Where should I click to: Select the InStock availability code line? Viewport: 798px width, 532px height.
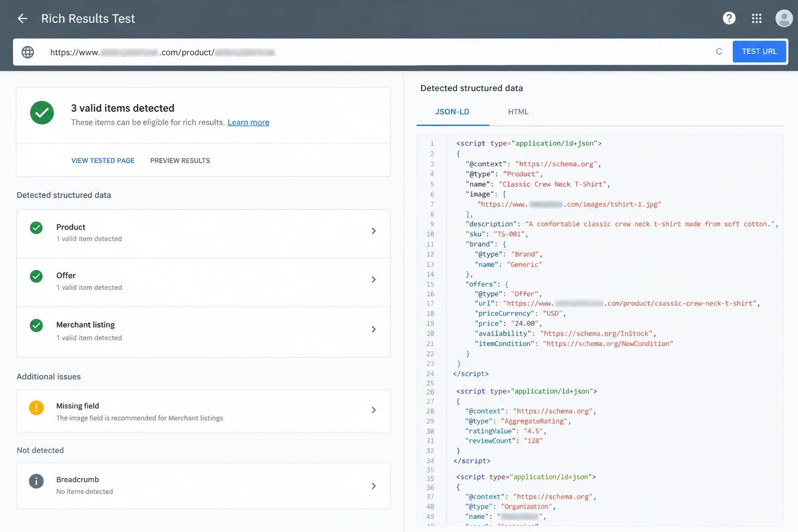point(565,334)
